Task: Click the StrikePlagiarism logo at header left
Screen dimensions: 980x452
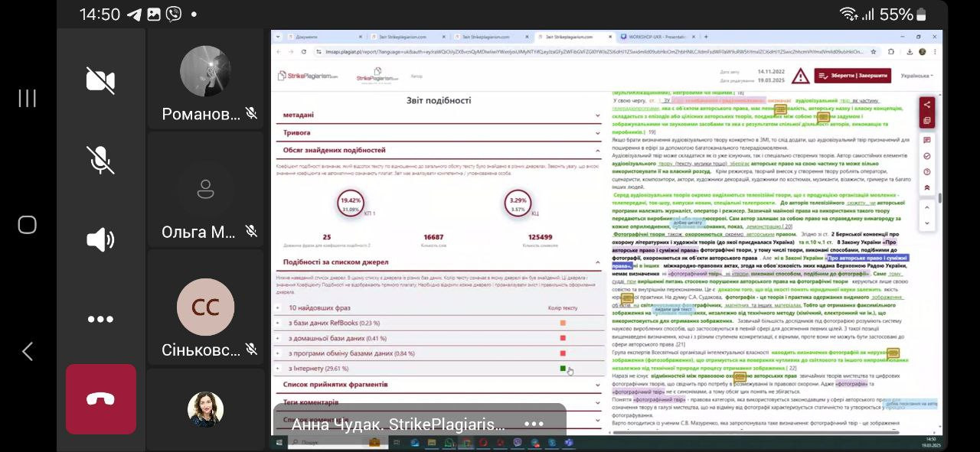Action: tap(306, 76)
